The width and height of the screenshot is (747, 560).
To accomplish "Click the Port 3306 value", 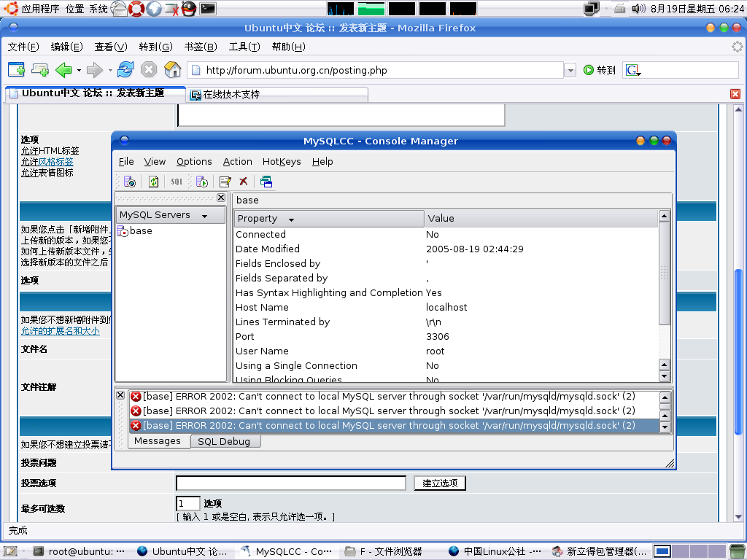I will coord(438,337).
